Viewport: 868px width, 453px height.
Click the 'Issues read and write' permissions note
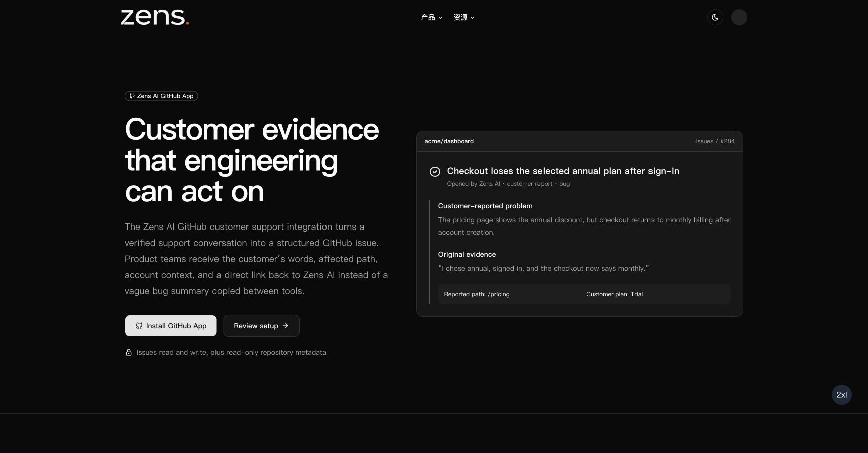tap(232, 352)
